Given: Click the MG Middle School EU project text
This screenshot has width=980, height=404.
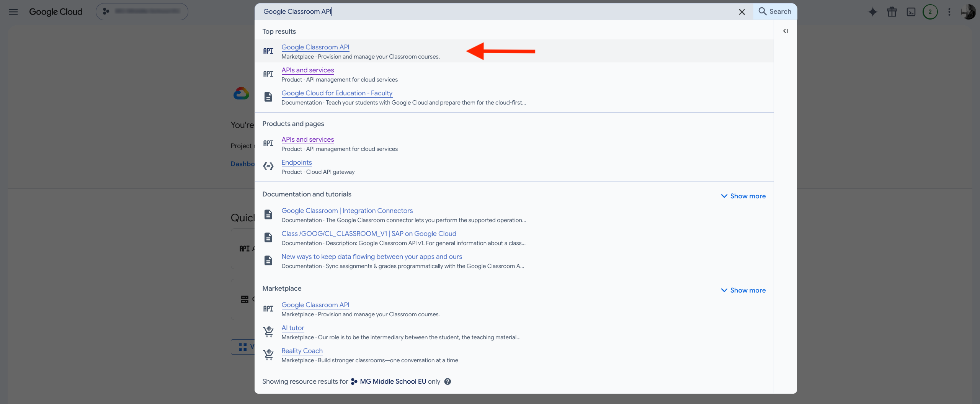Looking at the screenshot, I should pyautogui.click(x=393, y=381).
